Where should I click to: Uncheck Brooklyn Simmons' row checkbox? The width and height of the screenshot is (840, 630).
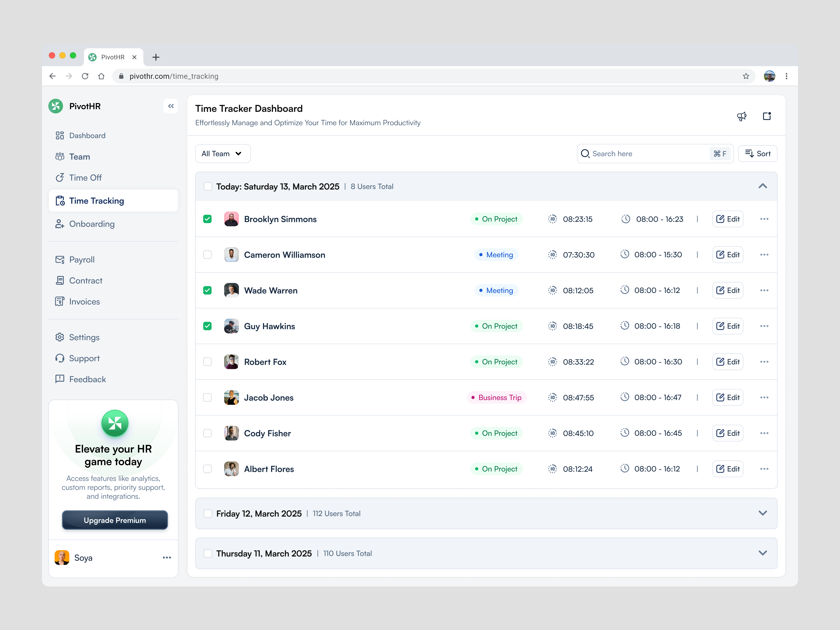(207, 219)
